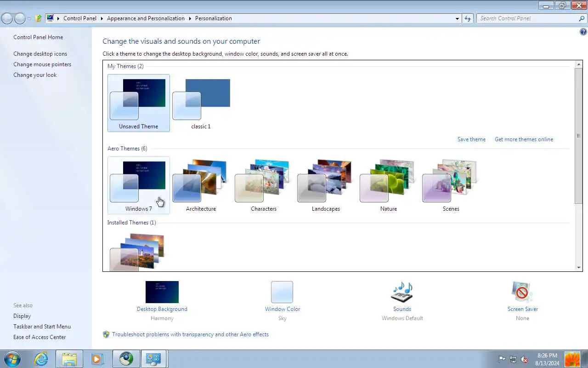The height and width of the screenshot is (368, 588).
Task: Click the theme list scroll up arrow
Action: [579, 64]
